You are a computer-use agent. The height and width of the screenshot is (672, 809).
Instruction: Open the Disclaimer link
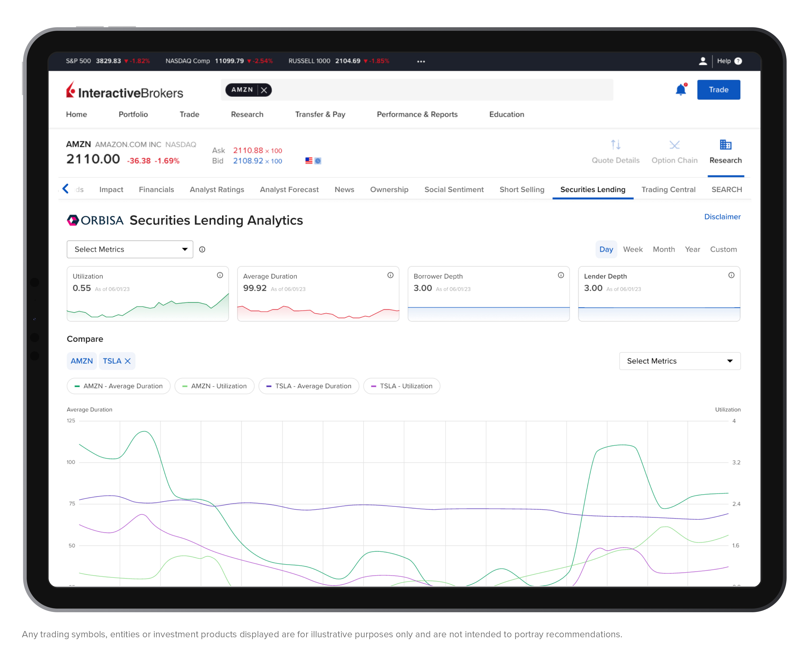[x=722, y=217]
